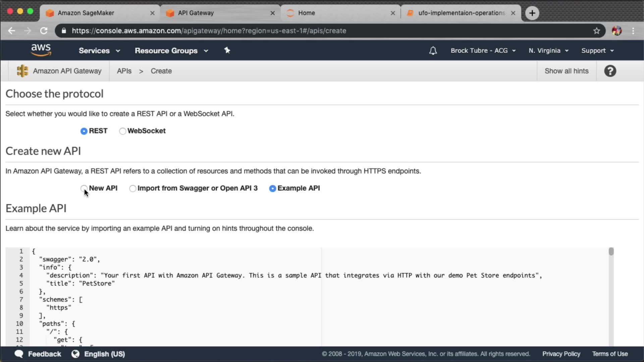Click the pin shortcuts icon in navbar
This screenshot has height=362, width=644.
[227, 50]
